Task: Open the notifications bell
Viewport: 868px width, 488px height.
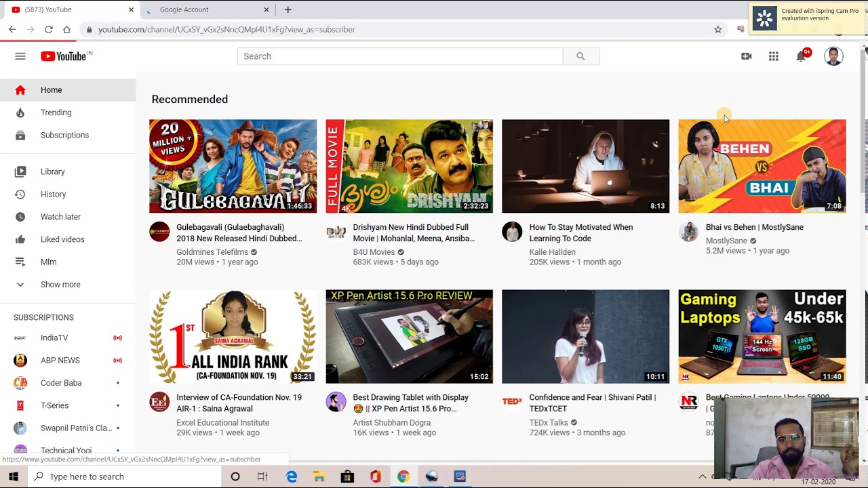Action: pyautogui.click(x=802, y=56)
